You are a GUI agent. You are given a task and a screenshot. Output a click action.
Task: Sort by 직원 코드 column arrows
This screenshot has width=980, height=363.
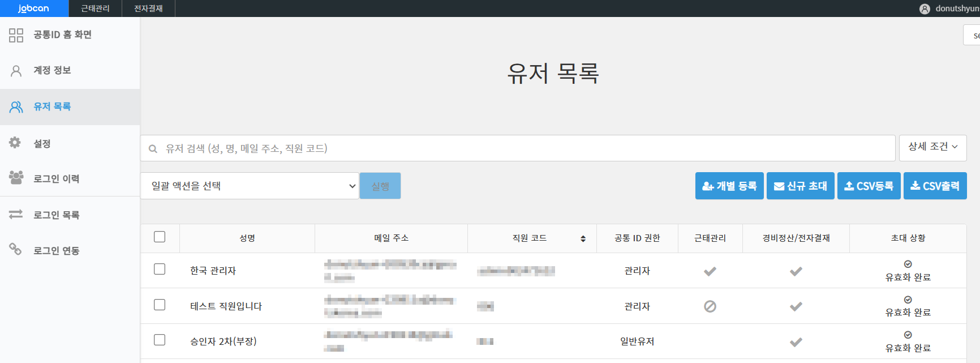[x=583, y=238]
